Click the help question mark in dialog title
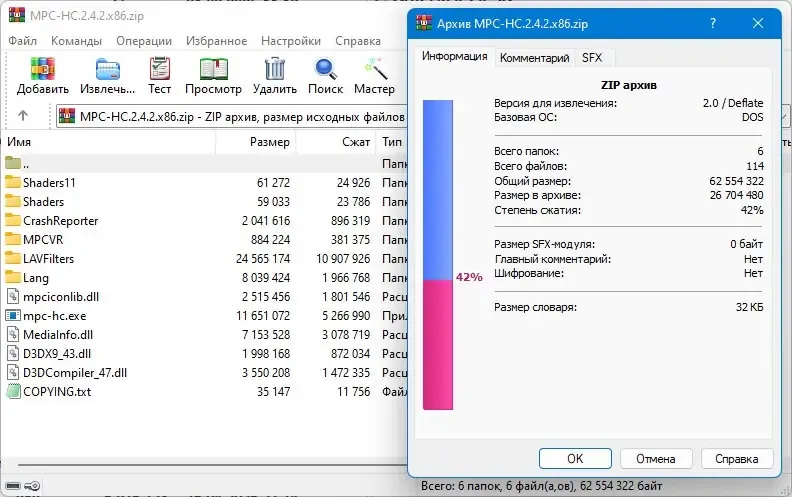Viewport: 792px width, 497px height. 713,23
